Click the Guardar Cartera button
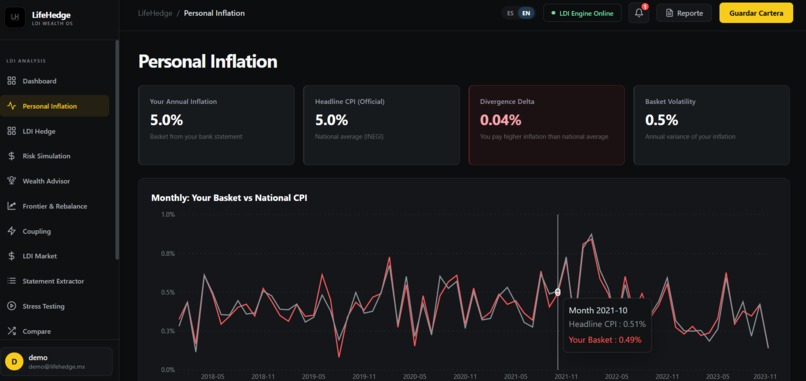The image size is (806, 381). [756, 13]
